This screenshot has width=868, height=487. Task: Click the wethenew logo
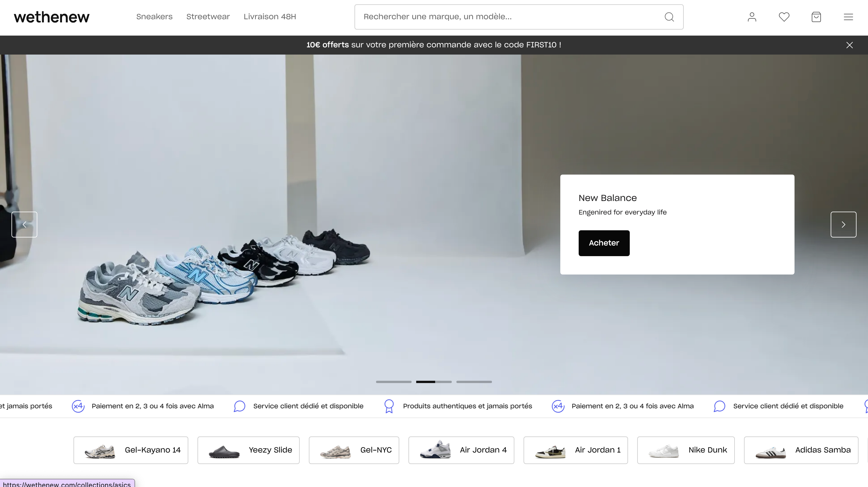(x=52, y=17)
